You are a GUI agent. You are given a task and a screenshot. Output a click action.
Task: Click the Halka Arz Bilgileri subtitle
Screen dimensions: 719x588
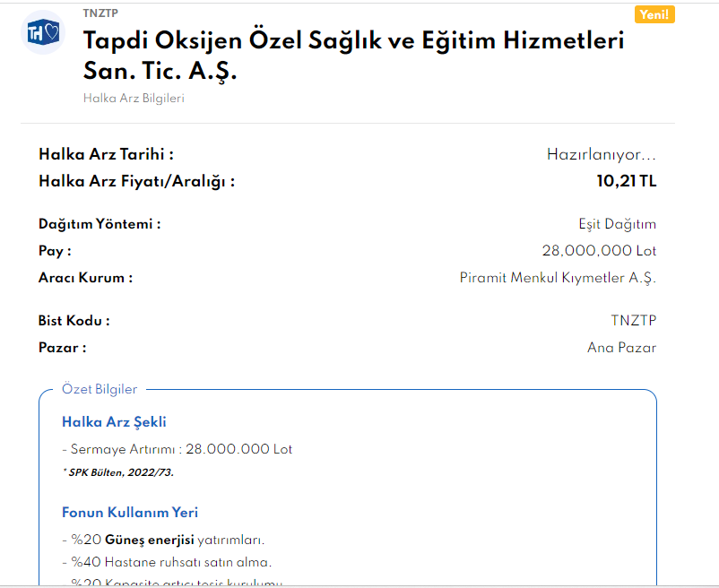pyautogui.click(x=134, y=98)
